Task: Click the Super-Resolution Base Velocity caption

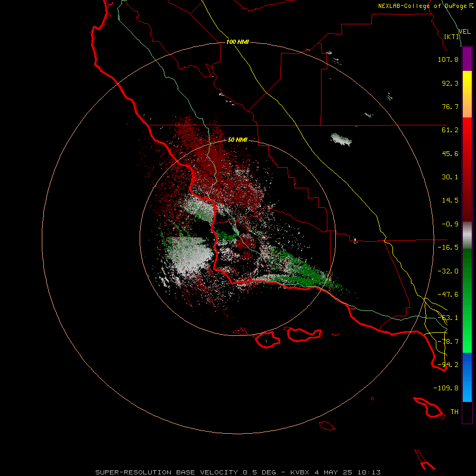Action: point(238,472)
